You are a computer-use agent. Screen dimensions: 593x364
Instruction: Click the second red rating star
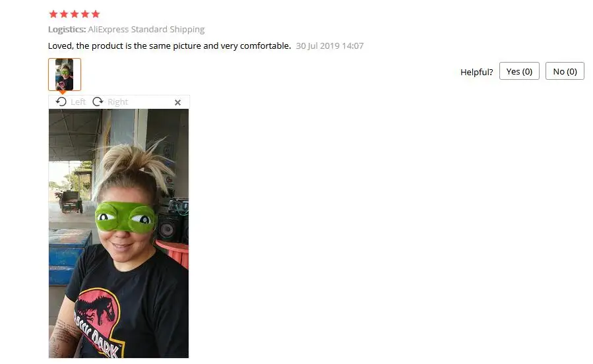pyautogui.click(x=64, y=14)
